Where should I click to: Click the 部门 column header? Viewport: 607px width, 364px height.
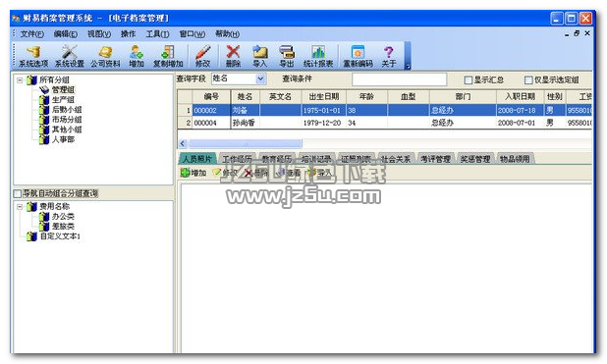[463, 97]
